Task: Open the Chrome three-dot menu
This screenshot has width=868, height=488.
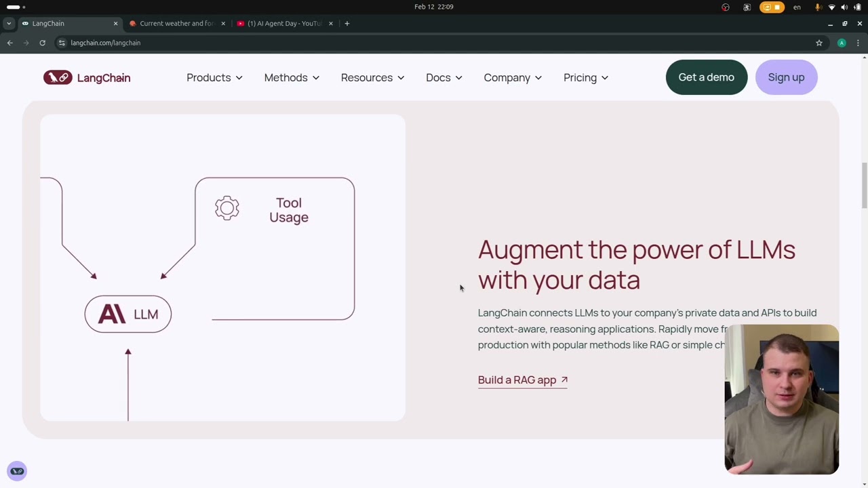Action: click(x=859, y=43)
